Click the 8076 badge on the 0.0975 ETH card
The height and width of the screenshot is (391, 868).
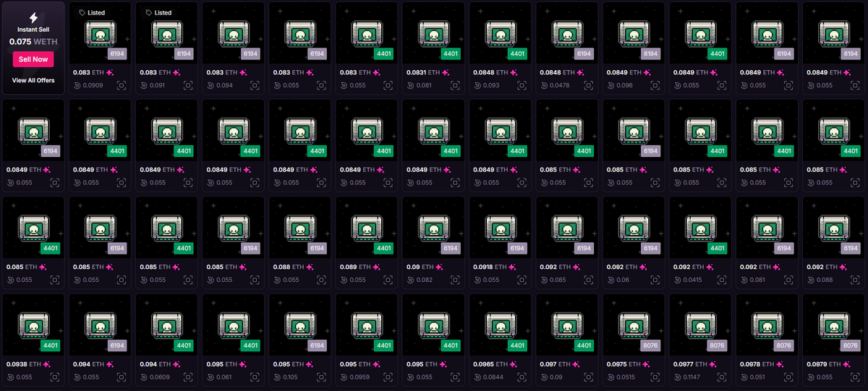650,345
